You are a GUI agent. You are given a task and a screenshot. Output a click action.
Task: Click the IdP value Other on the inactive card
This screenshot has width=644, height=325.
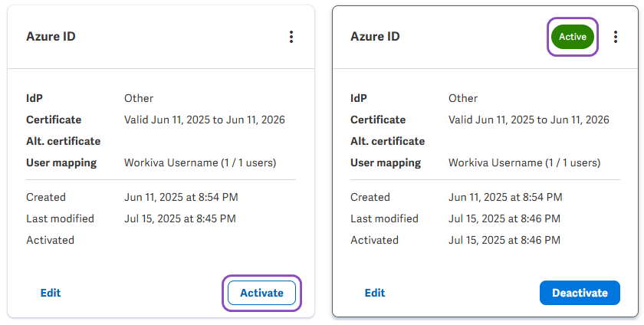pyautogui.click(x=139, y=98)
